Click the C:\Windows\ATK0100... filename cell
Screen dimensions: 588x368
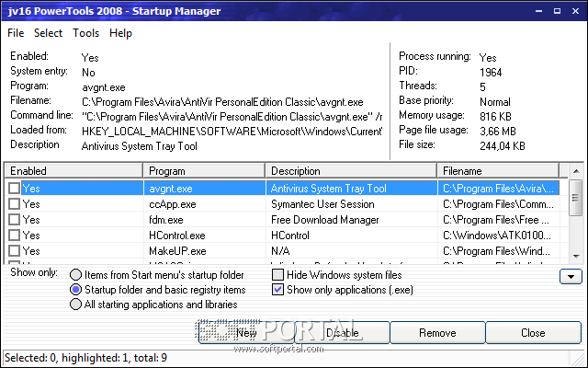[x=498, y=236]
